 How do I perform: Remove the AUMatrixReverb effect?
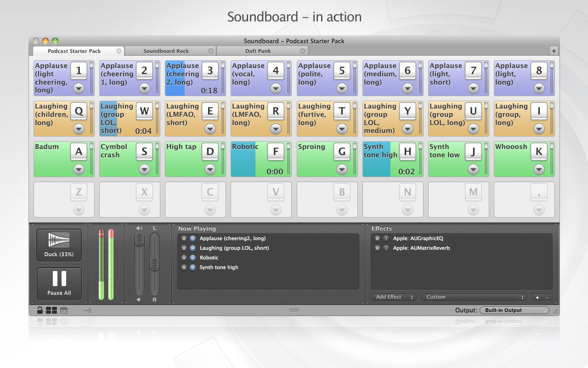coord(377,248)
